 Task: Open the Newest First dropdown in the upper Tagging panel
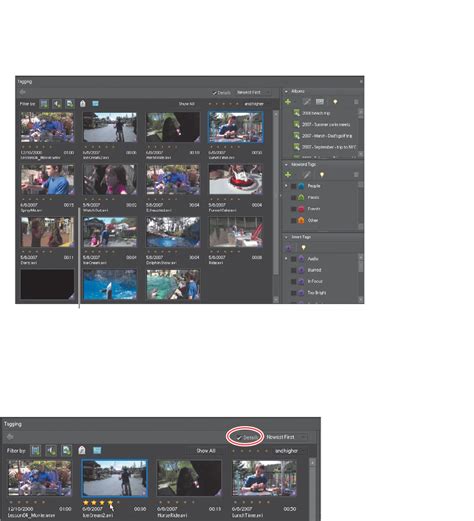pos(253,92)
